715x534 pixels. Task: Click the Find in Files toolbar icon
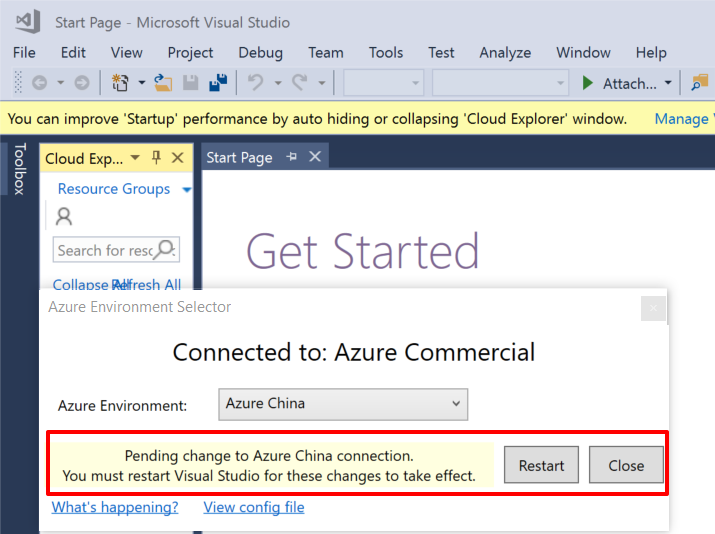(700, 83)
